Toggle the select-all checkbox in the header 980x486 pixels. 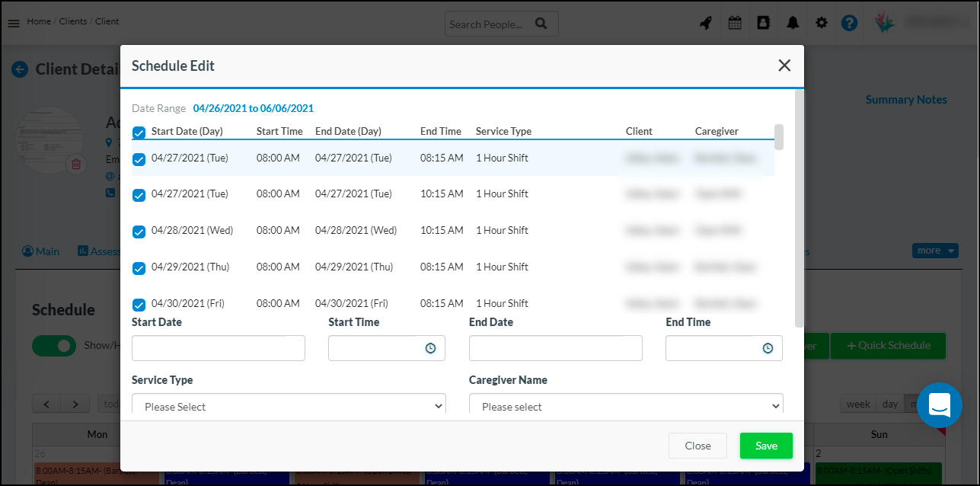coord(139,133)
